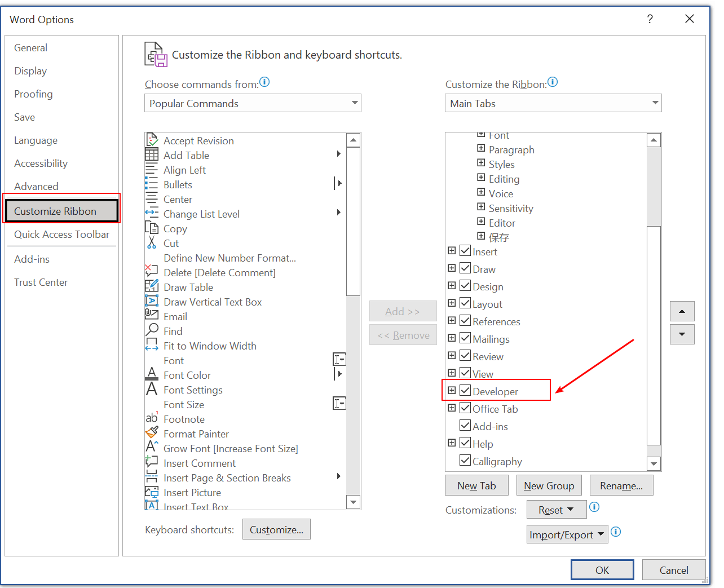Expand the Office Tab tree node
Image resolution: width=724 pixels, height=588 pixels.
click(452, 408)
